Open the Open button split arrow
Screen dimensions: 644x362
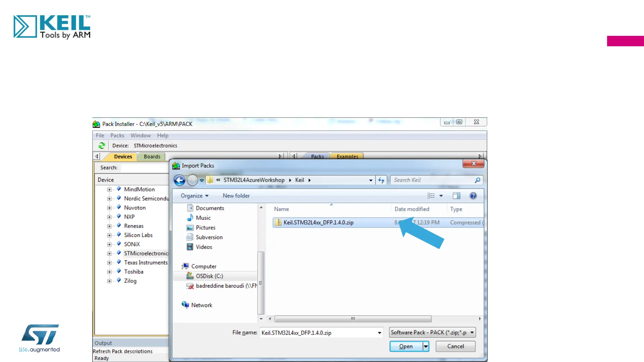pyautogui.click(x=426, y=346)
